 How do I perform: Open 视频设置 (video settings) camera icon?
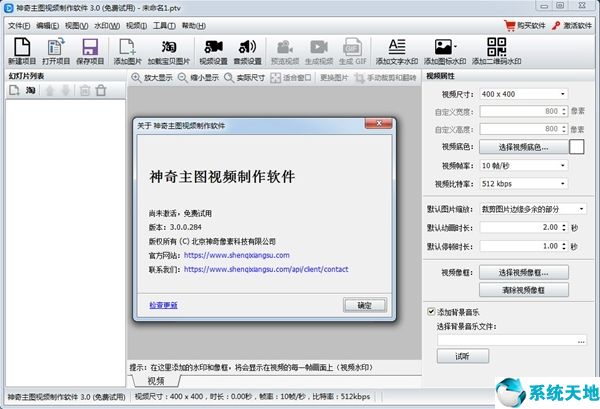tap(213, 47)
